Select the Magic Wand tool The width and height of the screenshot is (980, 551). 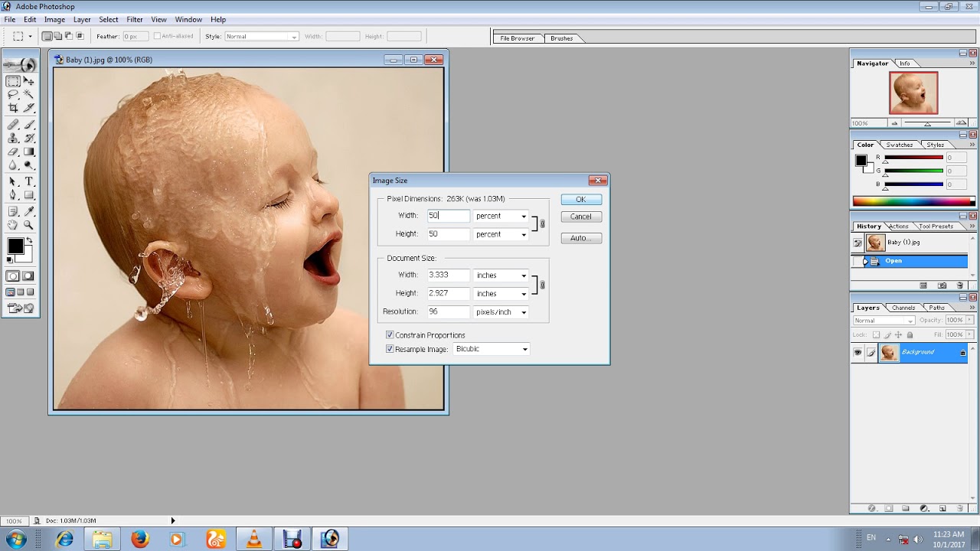29,94
